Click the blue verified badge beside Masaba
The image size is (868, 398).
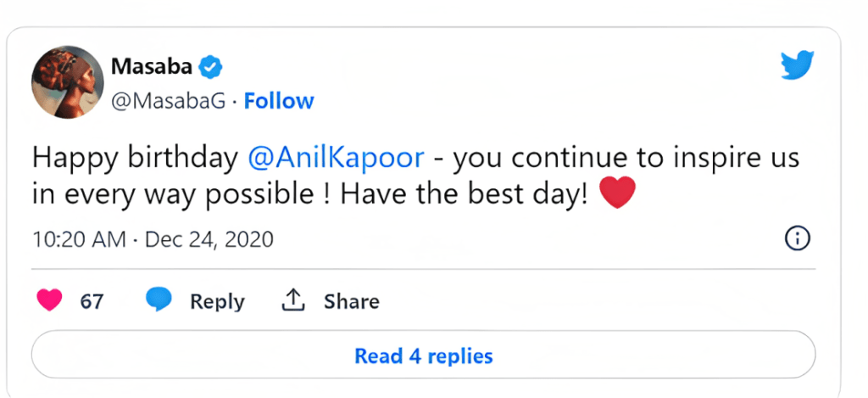pos(209,66)
